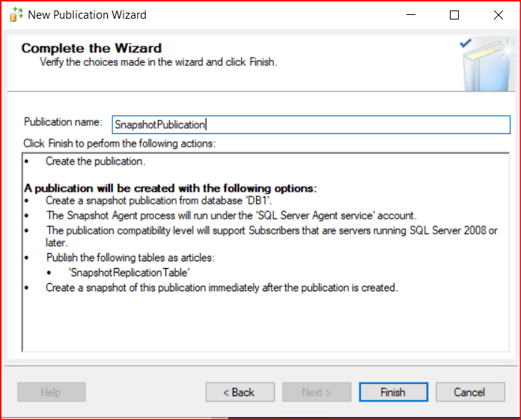Click the bold 'A publication will be created' heading
The image size is (521, 420).
pyautogui.click(x=171, y=188)
